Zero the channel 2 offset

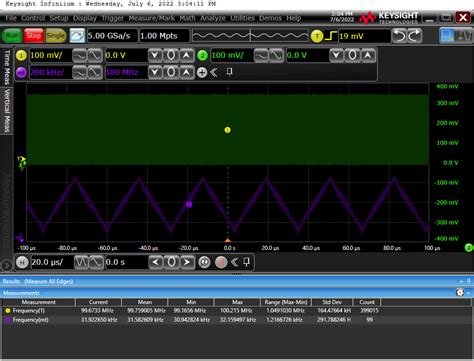[352, 55]
